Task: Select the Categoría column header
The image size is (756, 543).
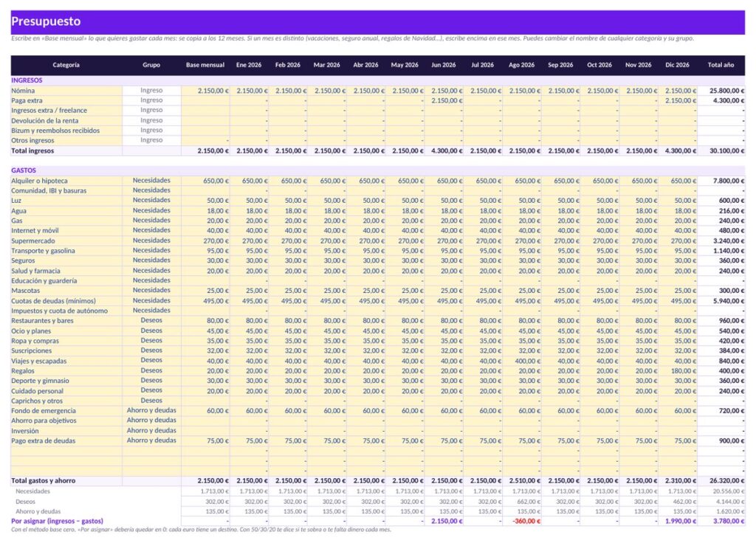Action: (66, 65)
